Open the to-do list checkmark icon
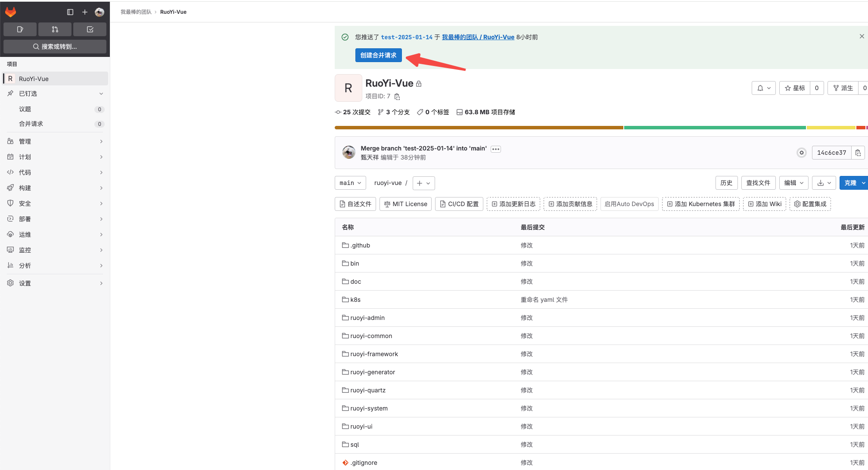The width and height of the screenshot is (868, 470). tap(90, 29)
